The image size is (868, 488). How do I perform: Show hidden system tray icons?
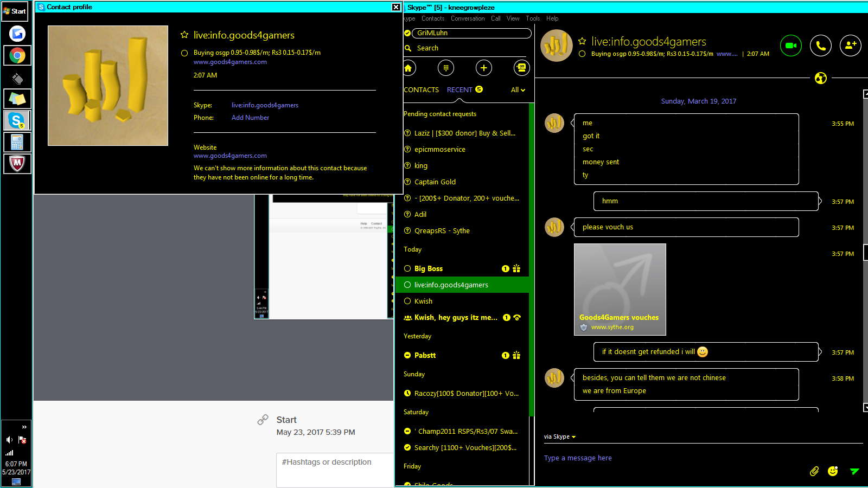pyautogui.click(x=24, y=427)
